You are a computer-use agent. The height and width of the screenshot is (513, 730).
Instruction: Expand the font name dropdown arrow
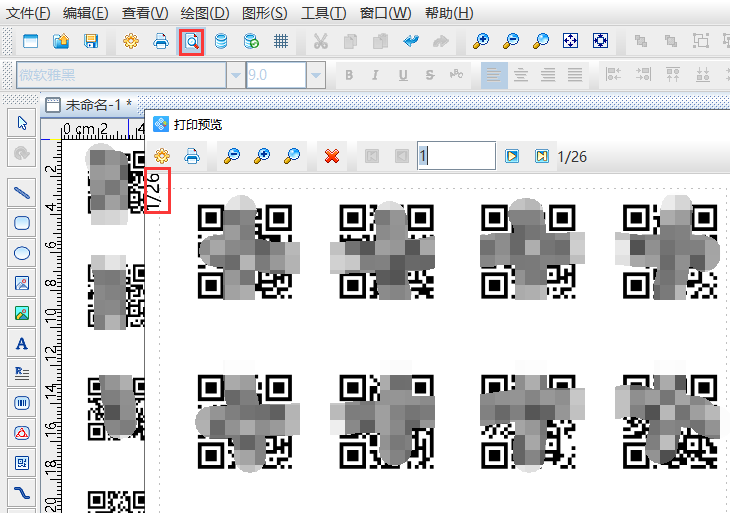tap(236, 75)
